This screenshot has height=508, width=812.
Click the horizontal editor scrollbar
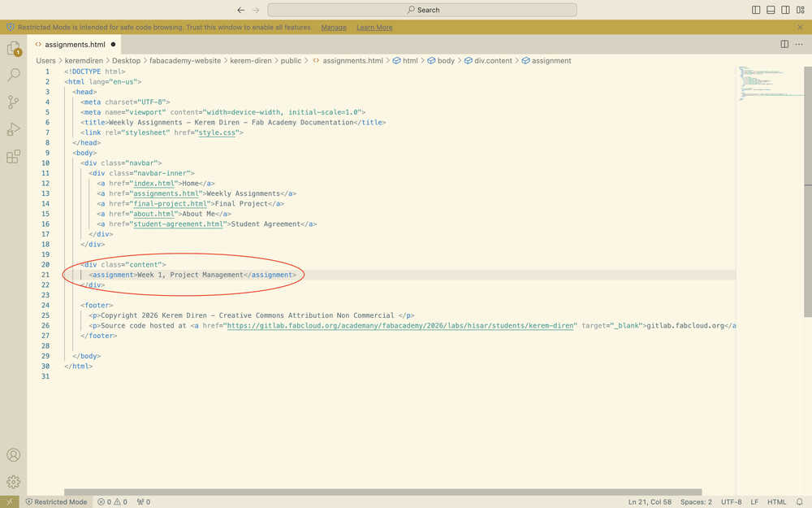coord(383,492)
